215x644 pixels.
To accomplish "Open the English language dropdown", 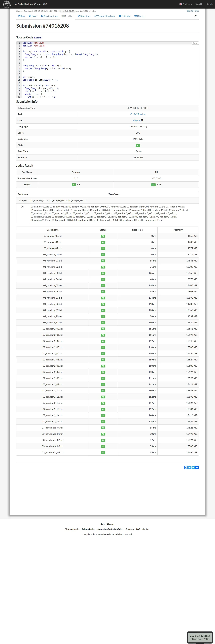I will click(x=186, y=4).
